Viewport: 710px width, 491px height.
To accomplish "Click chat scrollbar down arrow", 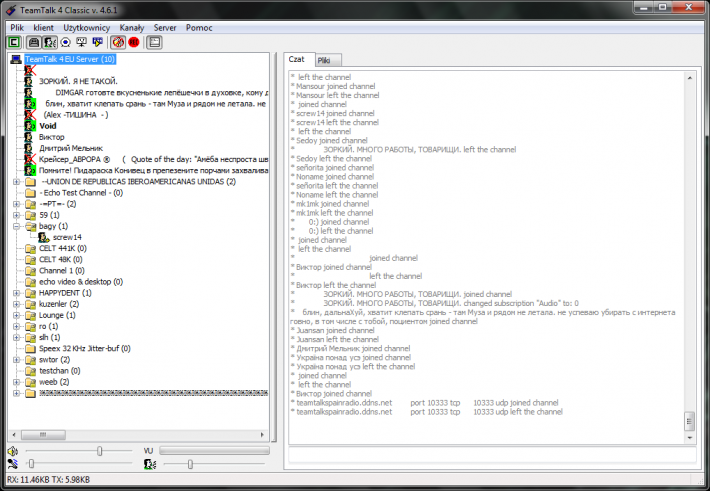I will [690, 438].
